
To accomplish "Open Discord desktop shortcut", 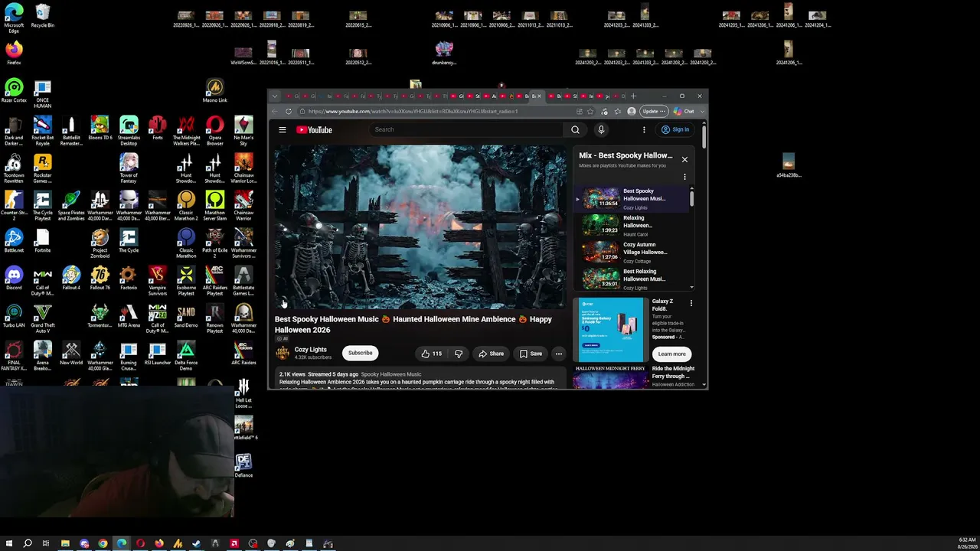I will (14, 278).
